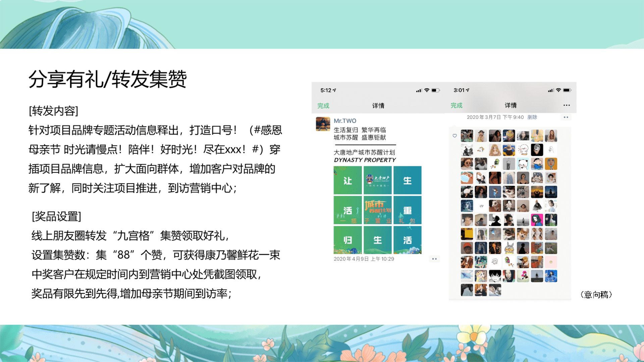Click the Wi-Fi icon in the 3:01 status bar
Viewport: 644px width, 362px height.
click(x=558, y=90)
